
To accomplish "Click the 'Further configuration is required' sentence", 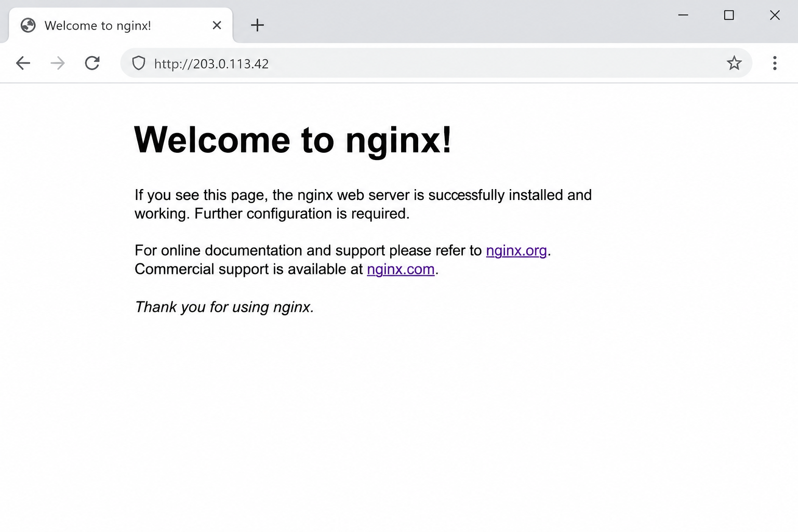I will pos(302,214).
